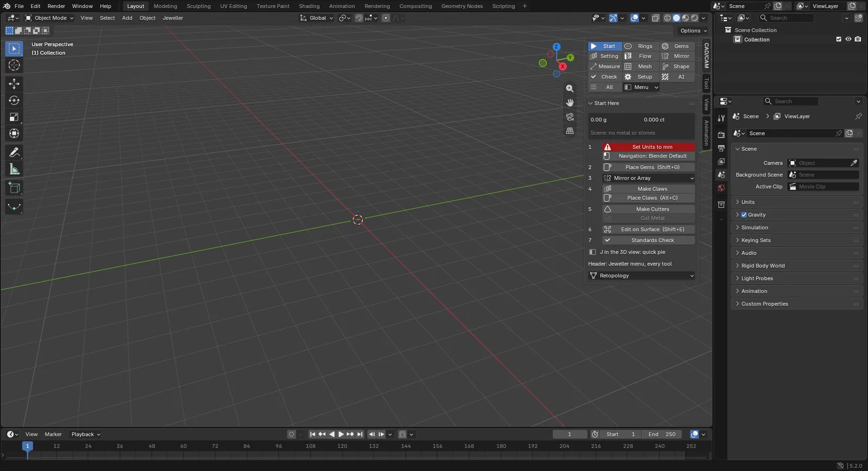
Task: Open the Object Mode dropdown
Action: pos(49,18)
